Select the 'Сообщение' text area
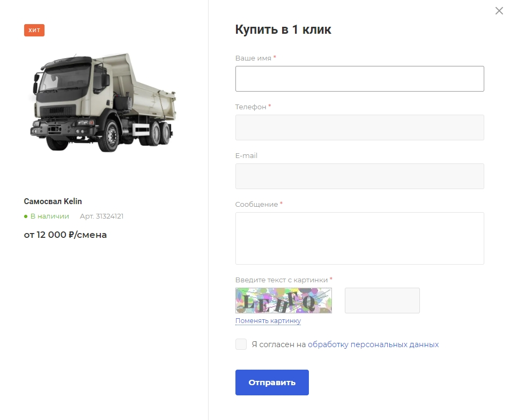 (359, 238)
